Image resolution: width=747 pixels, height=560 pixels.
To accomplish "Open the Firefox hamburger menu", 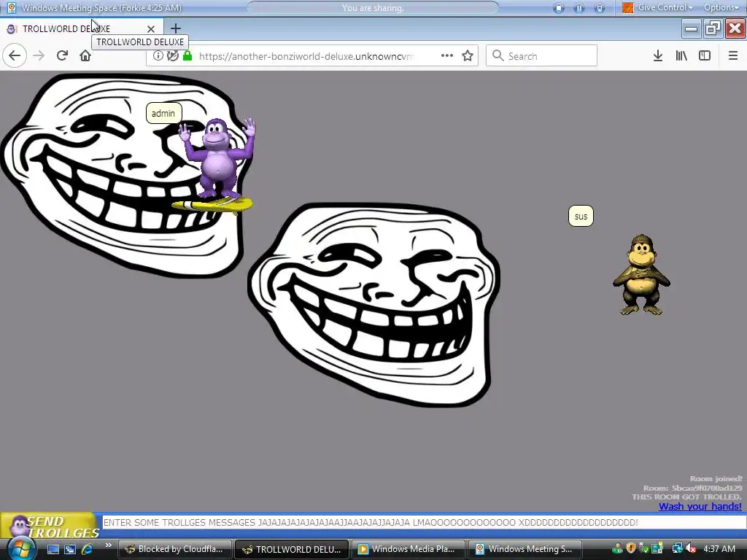I will pos(733,55).
